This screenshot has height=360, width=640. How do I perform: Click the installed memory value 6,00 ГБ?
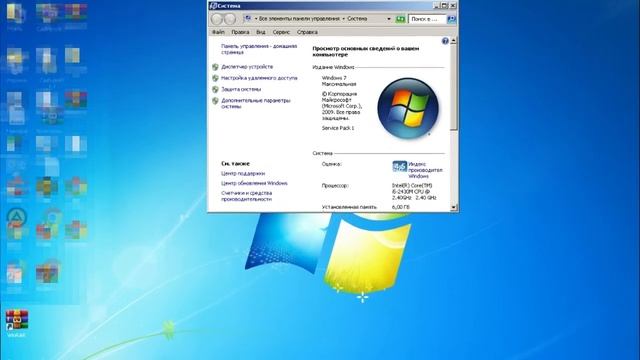click(401, 207)
